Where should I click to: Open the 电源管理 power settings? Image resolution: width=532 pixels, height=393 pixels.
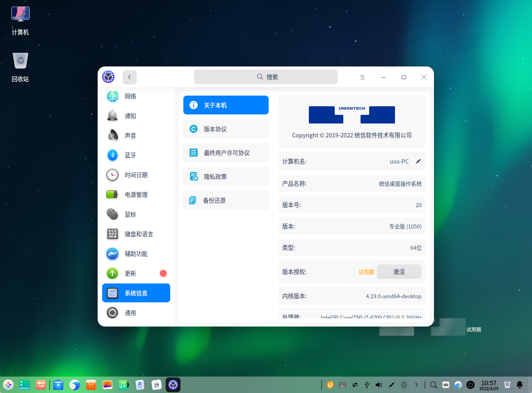point(136,195)
